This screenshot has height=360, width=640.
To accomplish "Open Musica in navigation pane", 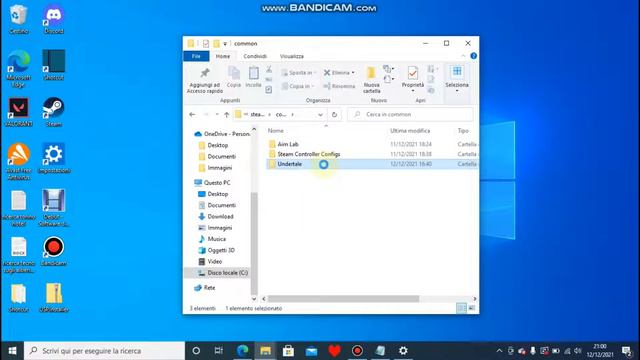I will 212,239.
